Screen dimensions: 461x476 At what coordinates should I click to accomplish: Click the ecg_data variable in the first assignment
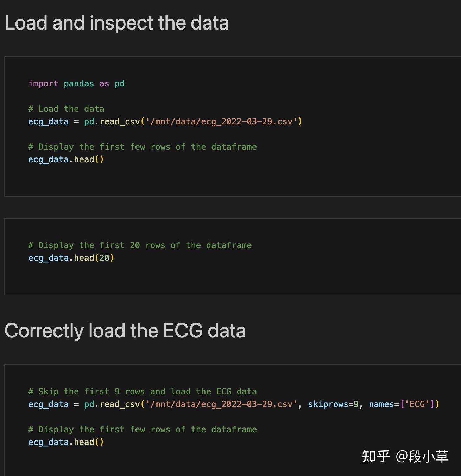click(49, 122)
